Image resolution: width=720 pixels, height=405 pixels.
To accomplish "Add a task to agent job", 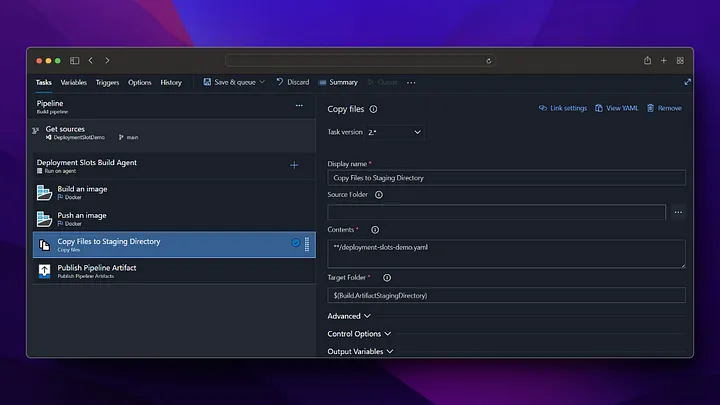I will 294,165.
